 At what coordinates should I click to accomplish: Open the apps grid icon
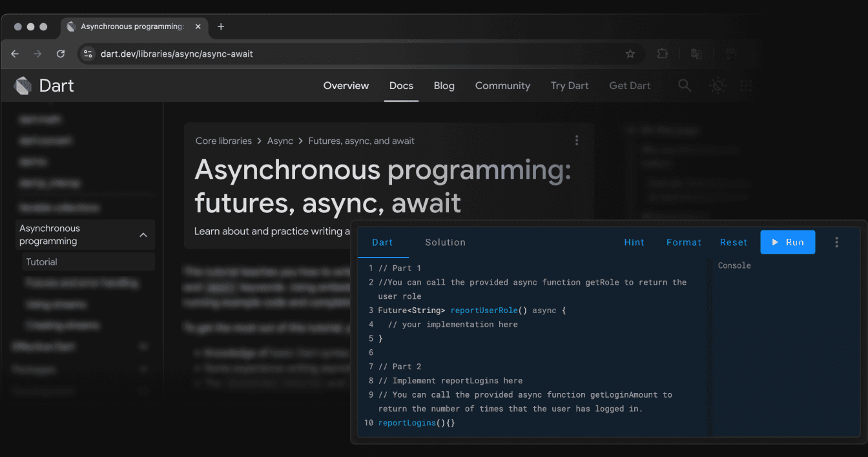(x=747, y=85)
